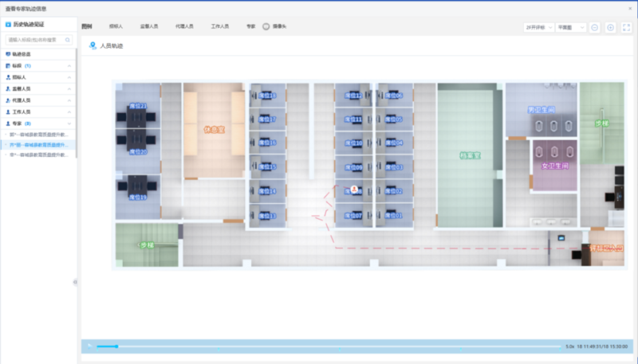Click the playback progress slider track

coord(319,346)
